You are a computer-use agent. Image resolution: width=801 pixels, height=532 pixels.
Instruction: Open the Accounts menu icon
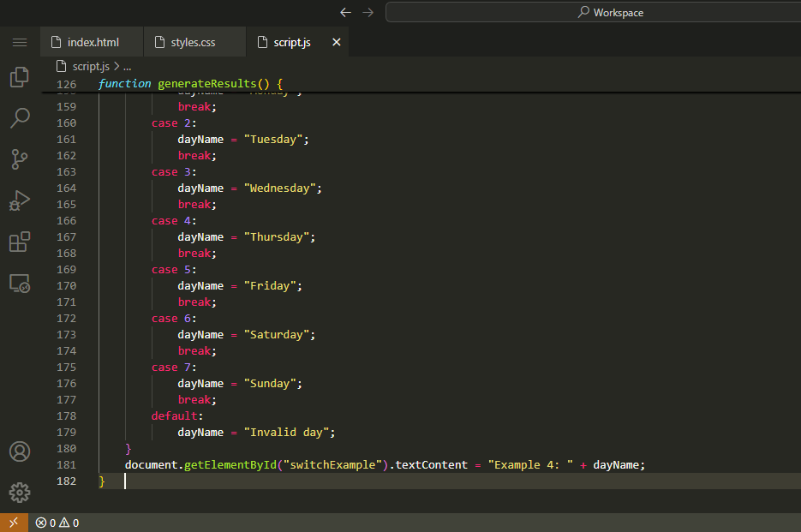(x=19, y=451)
